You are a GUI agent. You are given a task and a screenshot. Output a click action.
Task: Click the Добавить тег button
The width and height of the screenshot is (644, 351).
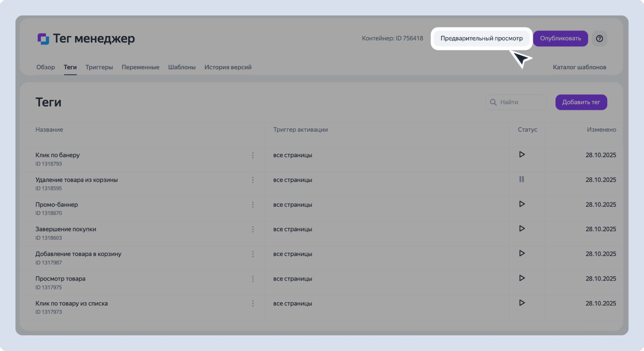point(581,102)
